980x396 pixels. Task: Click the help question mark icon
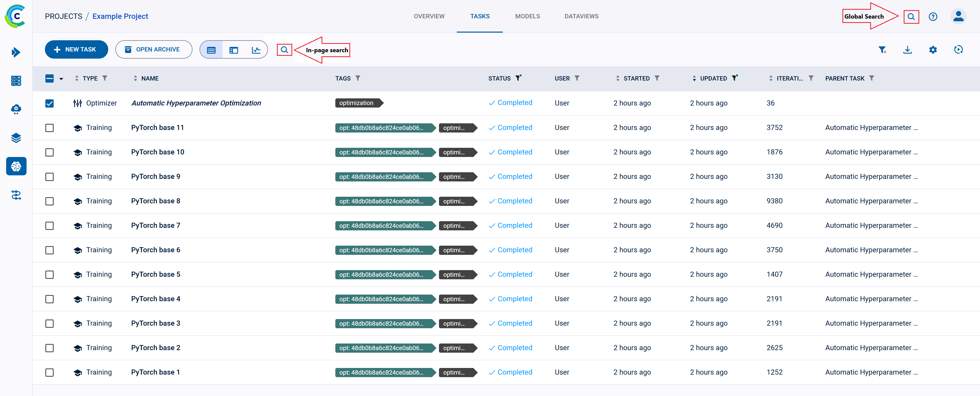tap(933, 16)
